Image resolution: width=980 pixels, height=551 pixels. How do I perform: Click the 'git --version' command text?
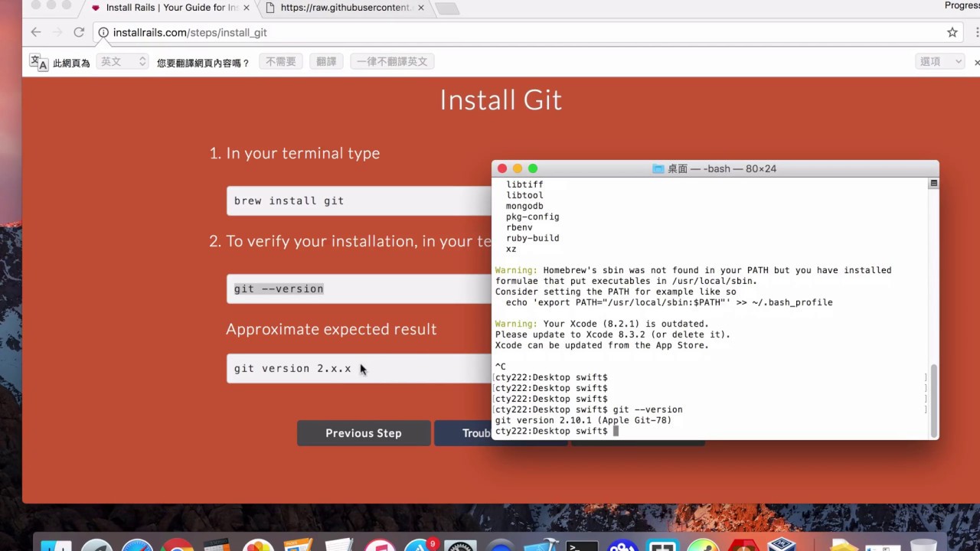click(279, 289)
